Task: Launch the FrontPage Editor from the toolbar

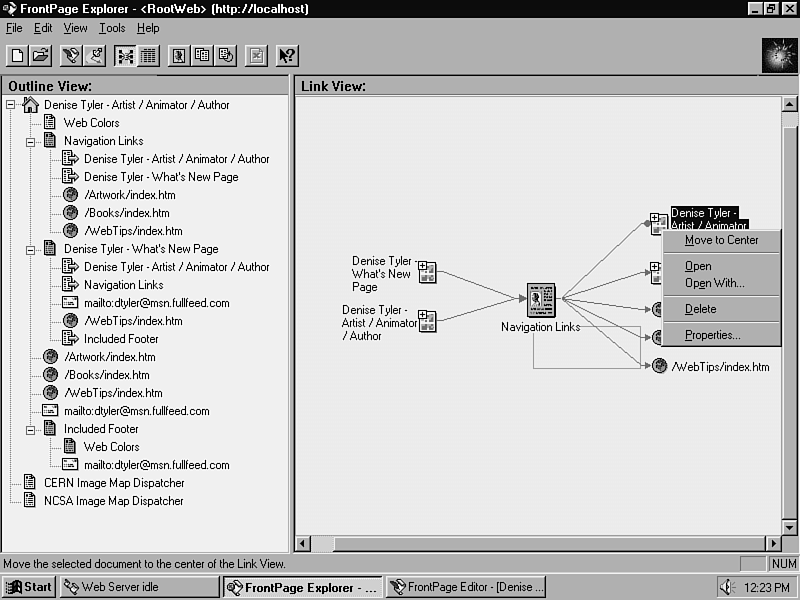Action: (71, 56)
